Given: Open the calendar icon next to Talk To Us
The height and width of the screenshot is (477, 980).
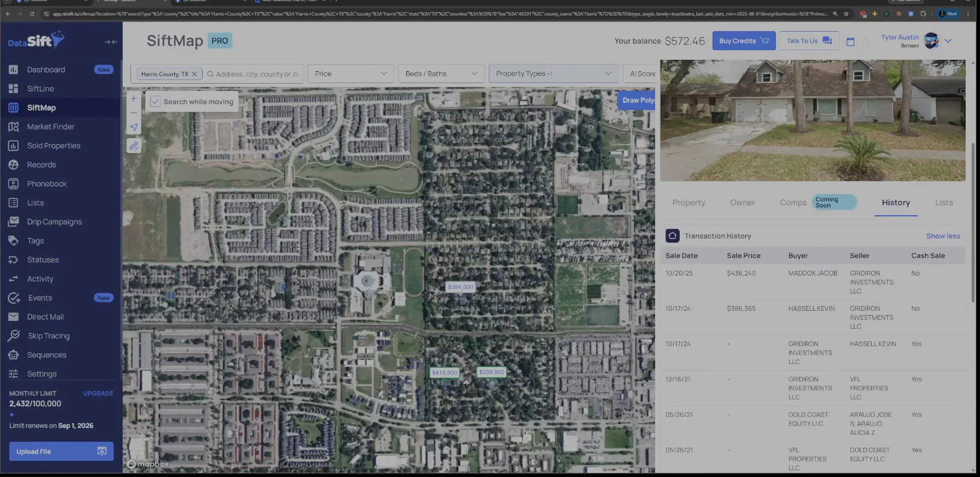Looking at the screenshot, I should point(850,41).
